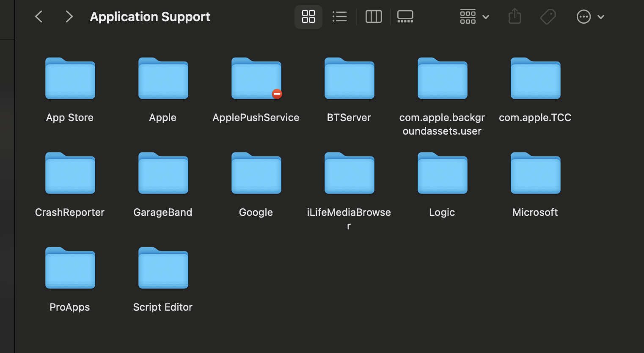Open the Group By options dropdown
The height and width of the screenshot is (353, 644).
tap(474, 17)
